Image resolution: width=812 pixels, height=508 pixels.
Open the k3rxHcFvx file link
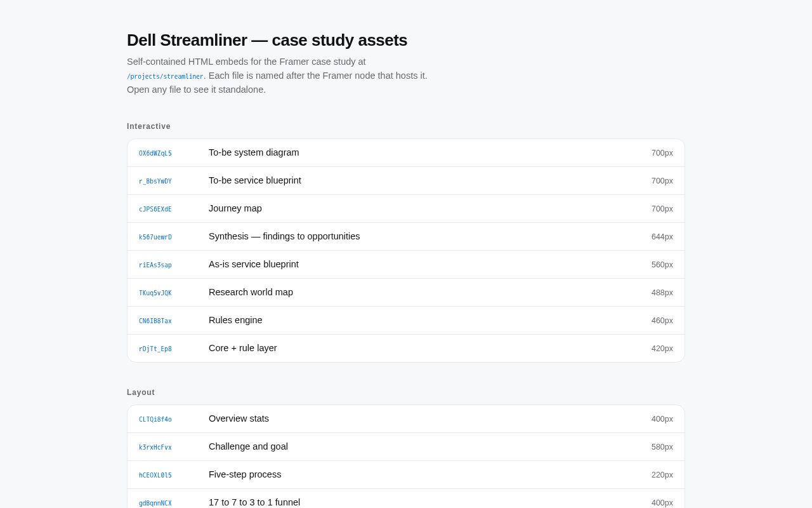pos(155,447)
